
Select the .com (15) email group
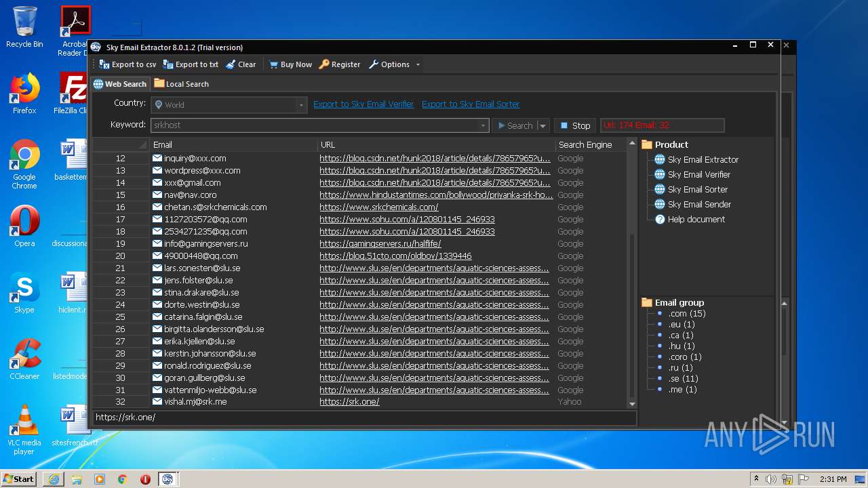(687, 314)
